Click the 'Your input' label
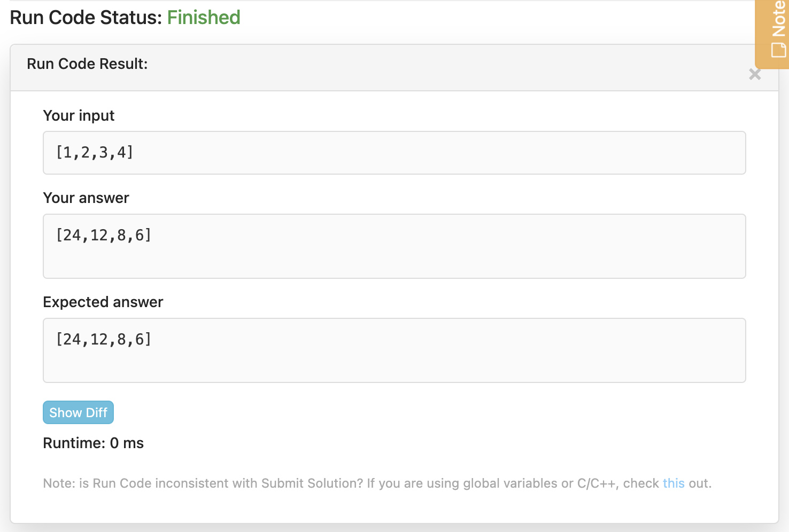The image size is (789, 532). (79, 116)
